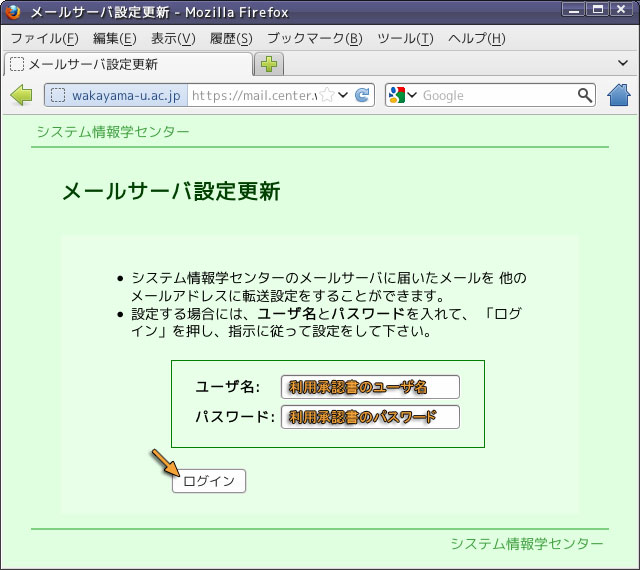Click the wakayama-u.ac.jp site identity button

(116, 95)
